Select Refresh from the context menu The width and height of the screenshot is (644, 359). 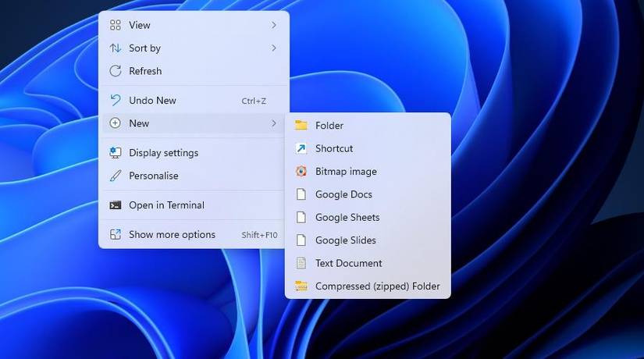tap(194, 71)
